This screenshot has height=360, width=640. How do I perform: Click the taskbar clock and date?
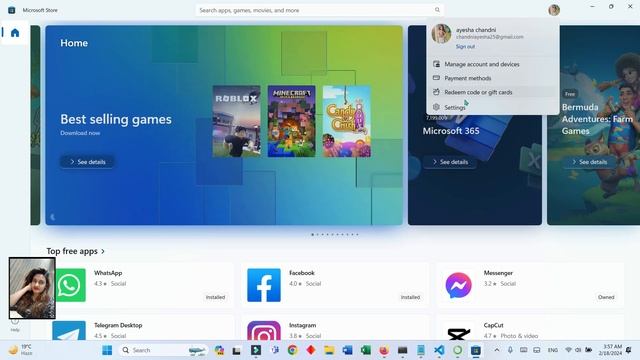[x=610, y=350]
